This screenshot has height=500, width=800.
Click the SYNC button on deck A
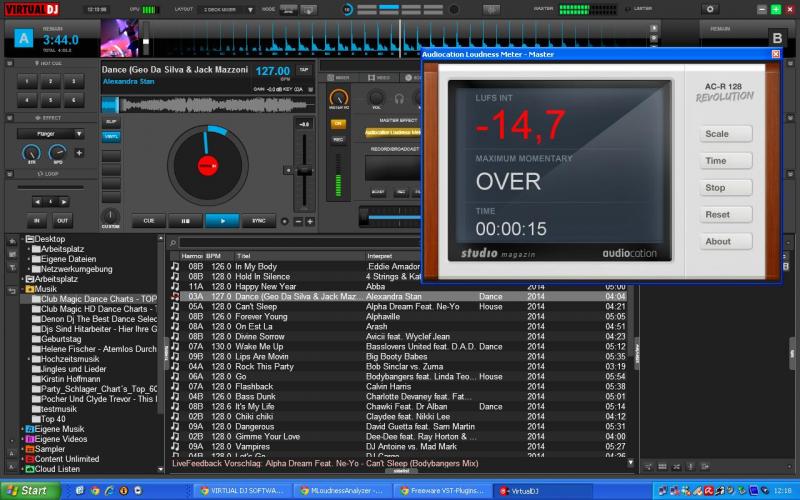click(258, 220)
